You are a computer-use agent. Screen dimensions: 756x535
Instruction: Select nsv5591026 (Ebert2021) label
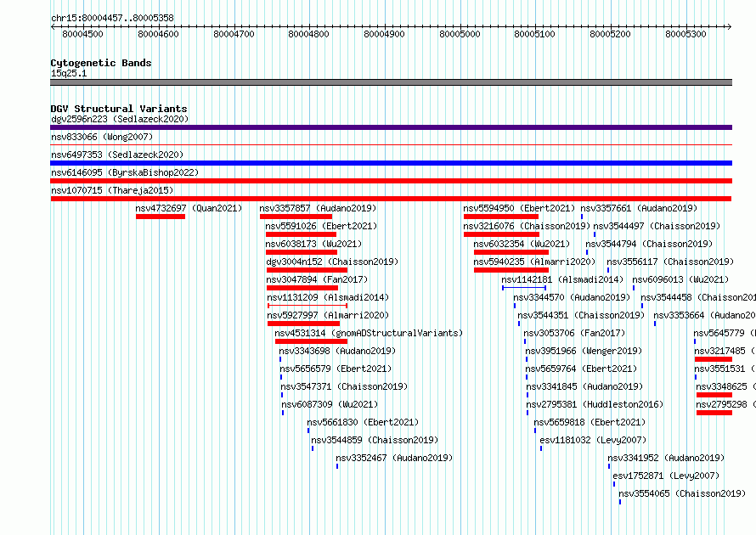321,226
